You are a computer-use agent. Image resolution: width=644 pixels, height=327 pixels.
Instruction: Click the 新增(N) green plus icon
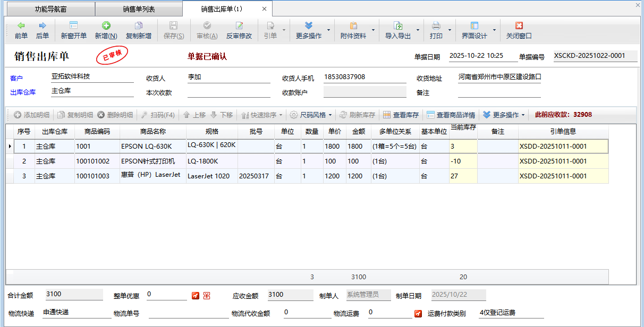point(106,25)
